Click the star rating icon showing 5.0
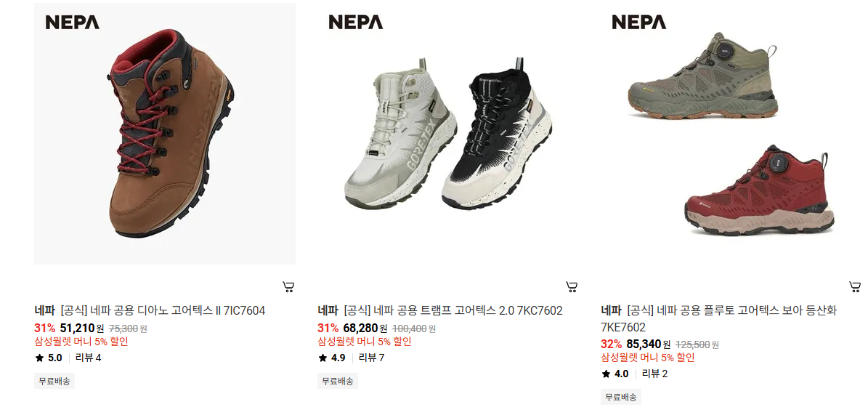The height and width of the screenshot is (407, 868). coord(39,358)
